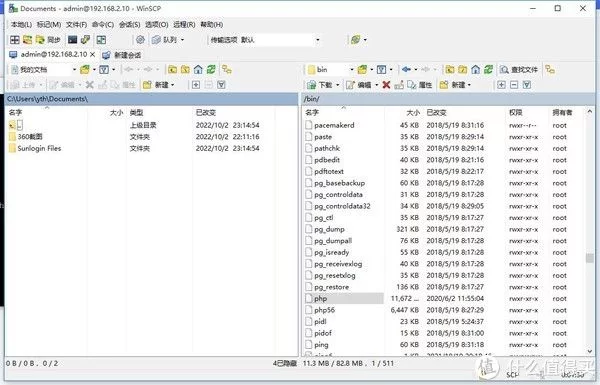This screenshot has height=385, width=600.
Task: Go to remote home directory icon
Action: 475,70
